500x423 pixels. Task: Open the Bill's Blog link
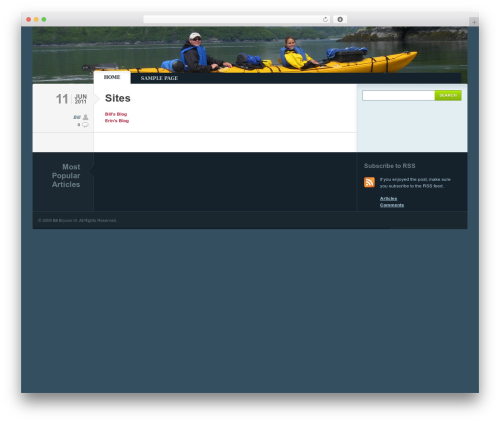(x=116, y=114)
